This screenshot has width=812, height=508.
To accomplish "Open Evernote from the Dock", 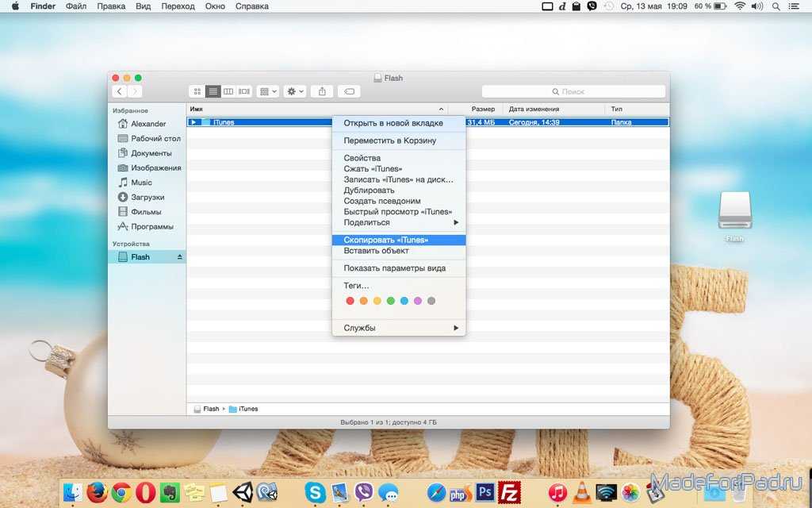I will 170,492.
